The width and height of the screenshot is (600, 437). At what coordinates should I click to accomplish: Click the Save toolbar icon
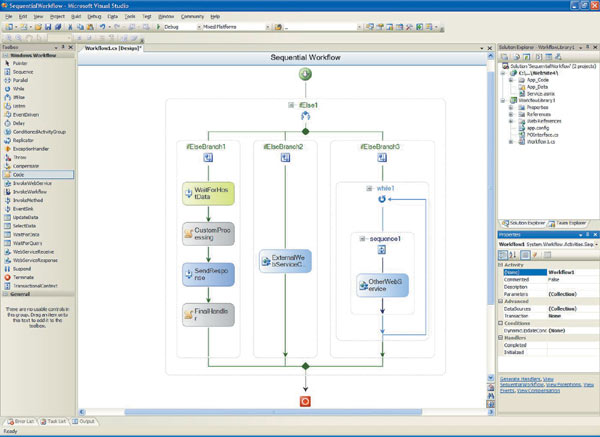48,27
